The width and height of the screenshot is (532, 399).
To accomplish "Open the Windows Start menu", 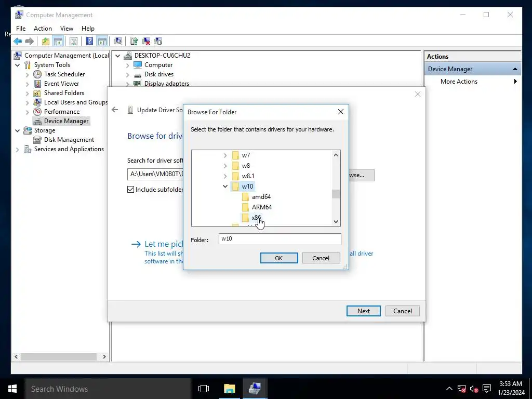I will [x=12, y=389].
